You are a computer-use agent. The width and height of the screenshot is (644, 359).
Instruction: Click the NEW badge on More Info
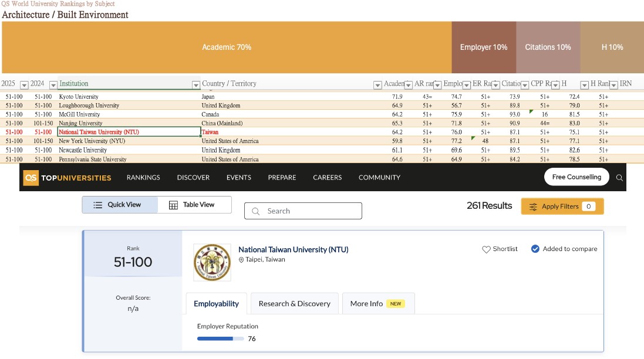pos(396,304)
